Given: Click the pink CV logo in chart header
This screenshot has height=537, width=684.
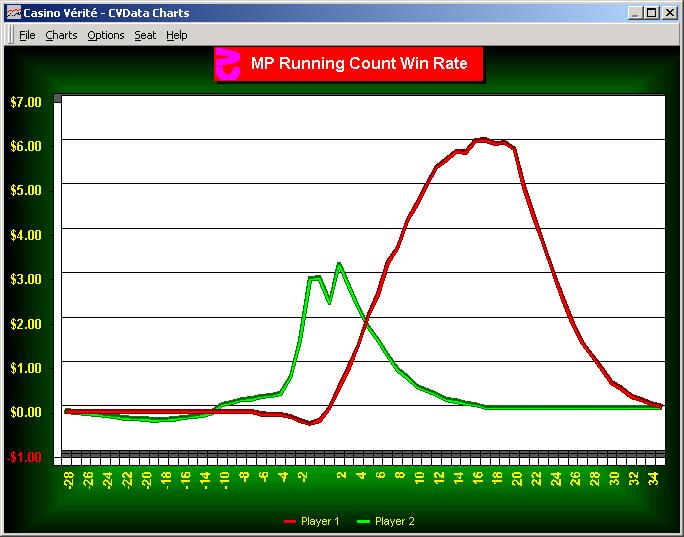Looking at the screenshot, I should click(x=229, y=64).
